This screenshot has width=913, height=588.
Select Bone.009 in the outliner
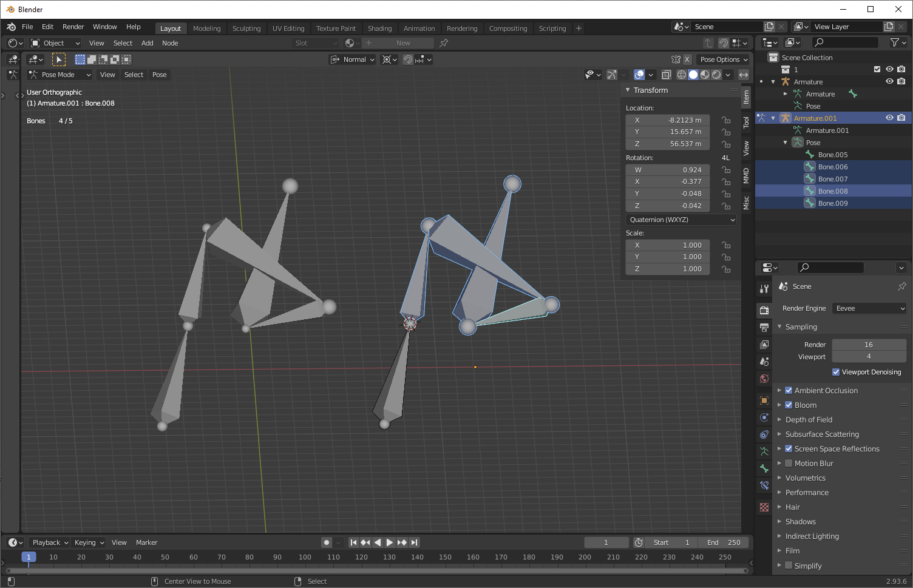coord(833,203)
